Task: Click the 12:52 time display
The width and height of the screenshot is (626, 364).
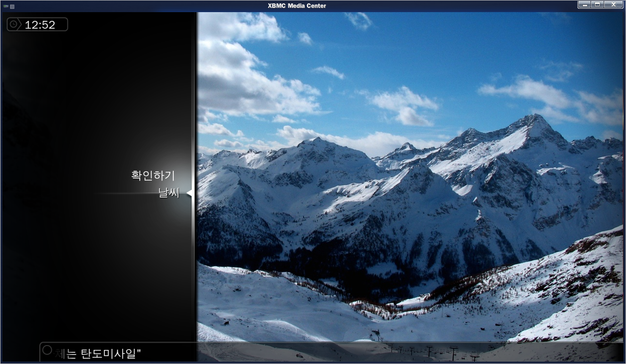Action: (40, 25)
